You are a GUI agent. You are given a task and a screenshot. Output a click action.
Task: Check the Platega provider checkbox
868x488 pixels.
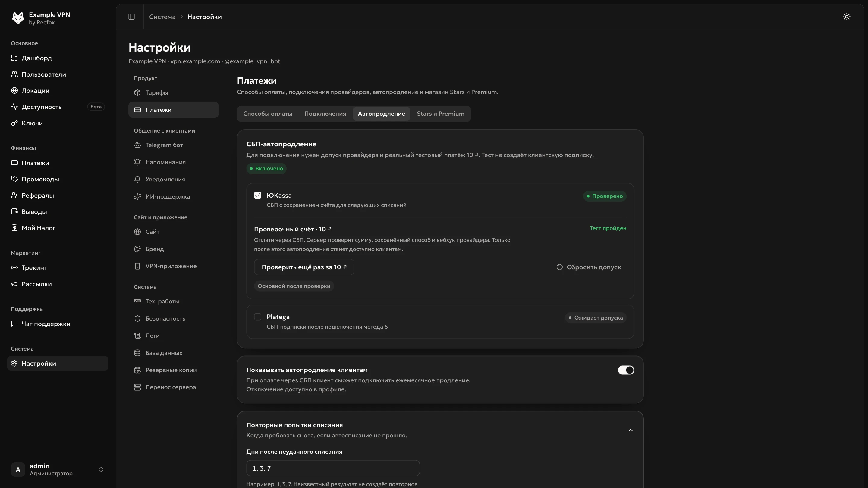(x=257, y=317)
